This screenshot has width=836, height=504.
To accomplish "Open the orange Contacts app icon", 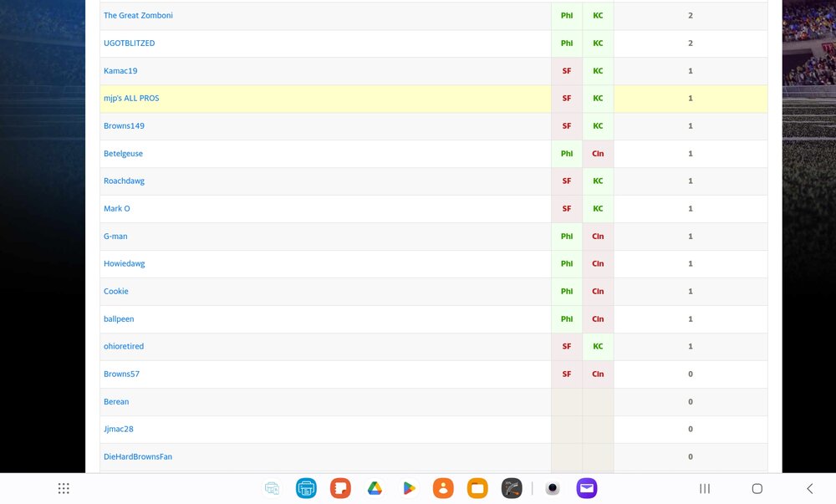I will click(443, 489).
